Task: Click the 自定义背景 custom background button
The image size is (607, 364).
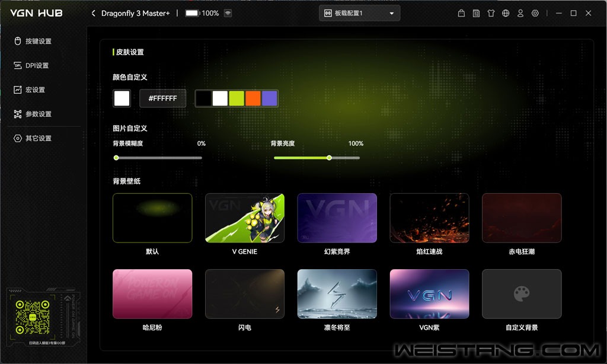Action: tap(522, 294)
